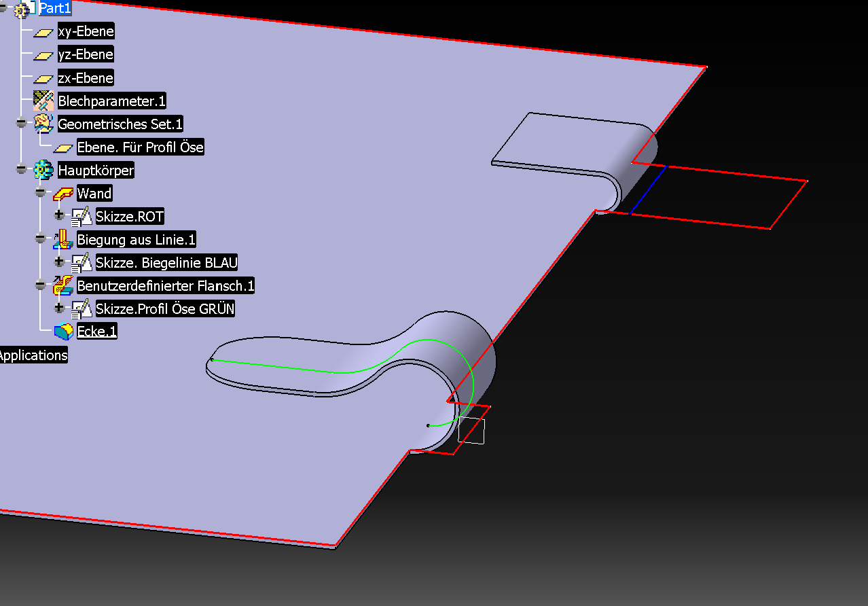
Task: Click the Skizze.ROT sketch icon
Action: (82, 217)
